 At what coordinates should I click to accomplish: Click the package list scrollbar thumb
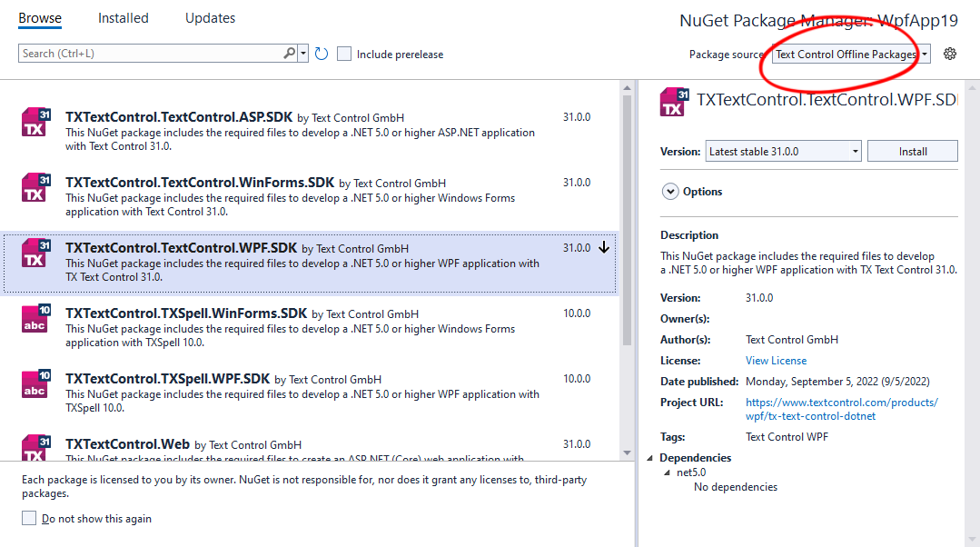pos(627,220)
